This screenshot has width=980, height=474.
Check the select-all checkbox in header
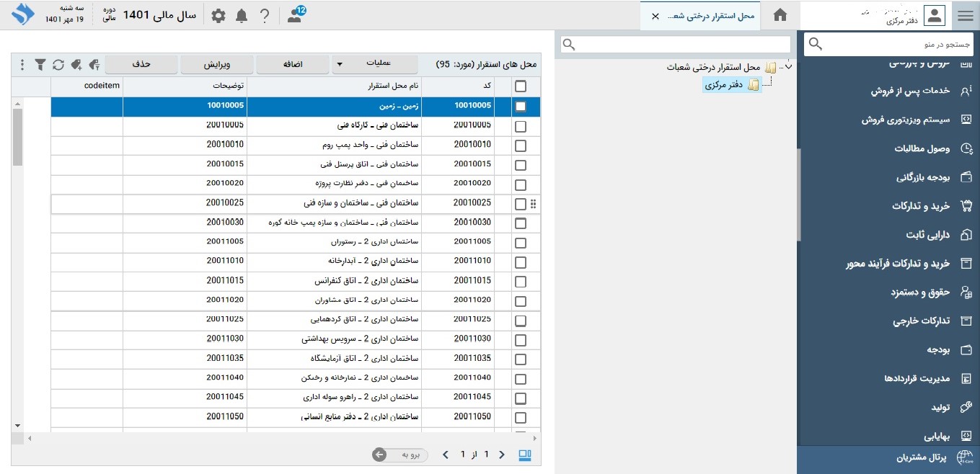pyautogui.click(x=521, y=86)
